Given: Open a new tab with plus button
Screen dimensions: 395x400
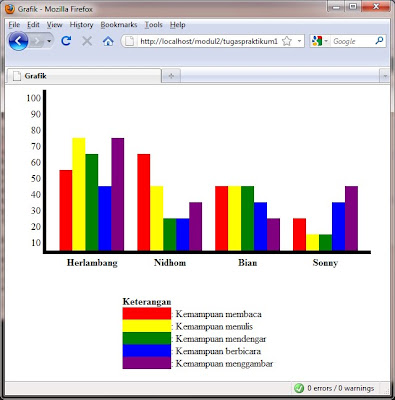Looking at the screenshot, I should click(171, 76).
